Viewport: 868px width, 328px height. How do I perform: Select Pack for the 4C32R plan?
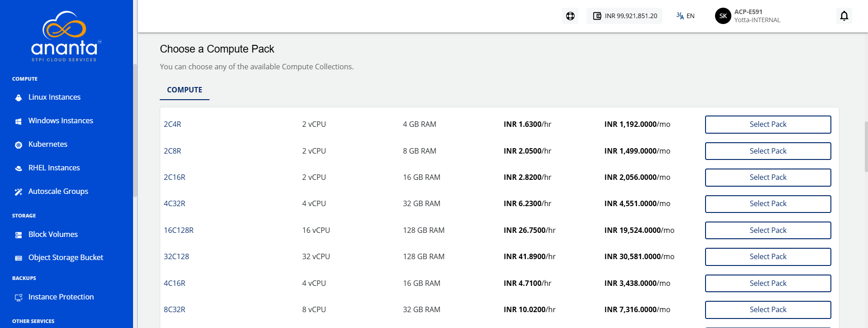(x=768, y=204)
